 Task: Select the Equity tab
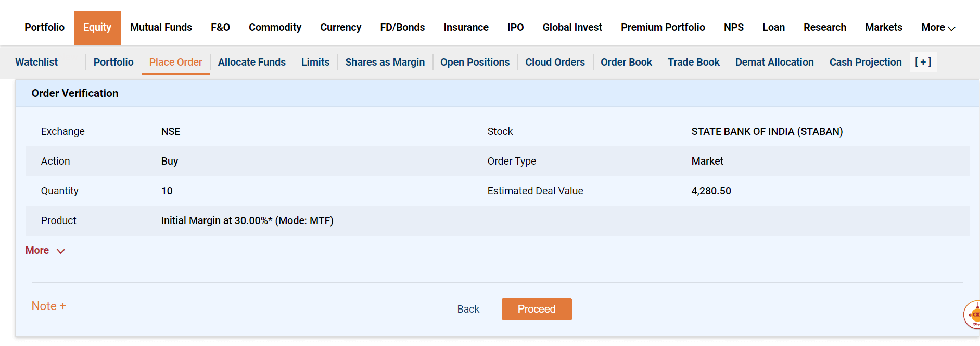[97, 28]
